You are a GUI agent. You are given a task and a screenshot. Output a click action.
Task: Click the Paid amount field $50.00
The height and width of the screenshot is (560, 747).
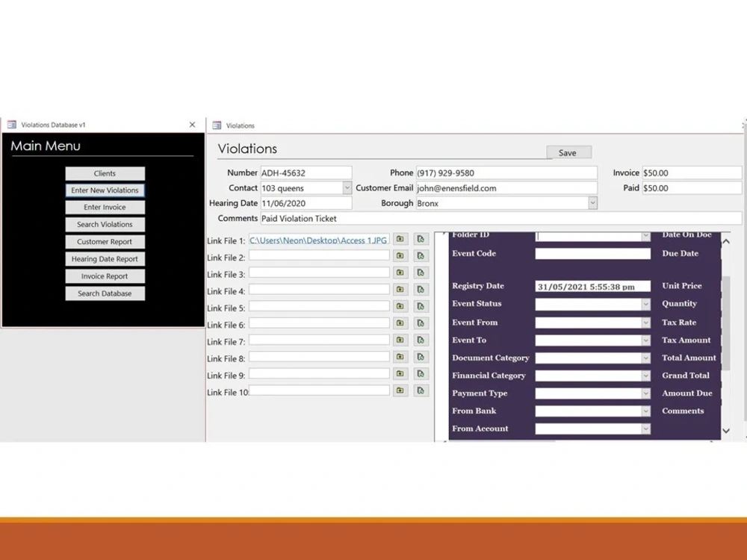(692, 188)
